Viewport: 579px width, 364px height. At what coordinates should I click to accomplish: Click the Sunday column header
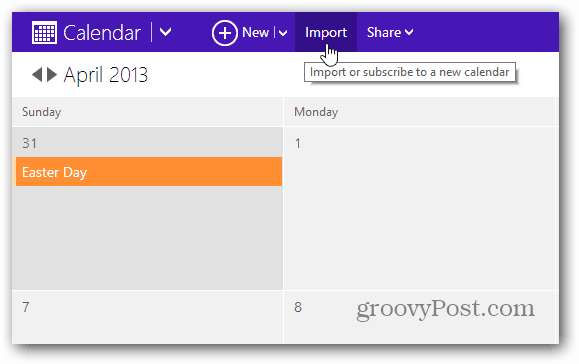click(x=147, y=112)
